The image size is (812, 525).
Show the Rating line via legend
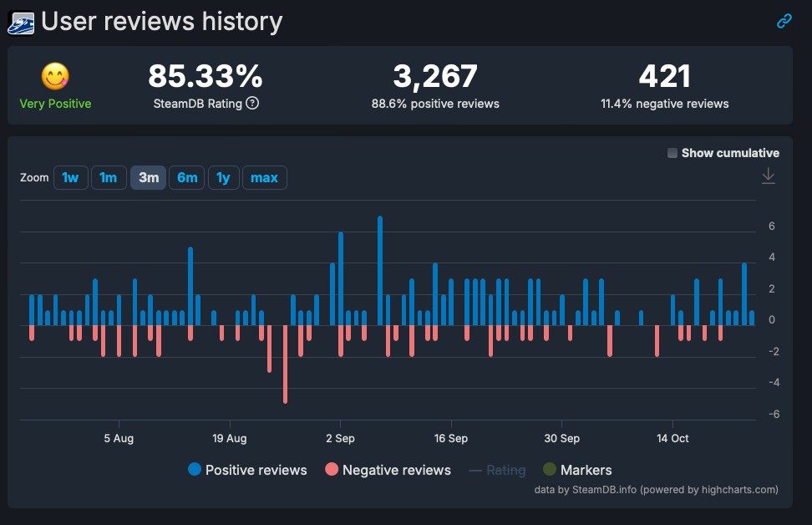[497, 470]
